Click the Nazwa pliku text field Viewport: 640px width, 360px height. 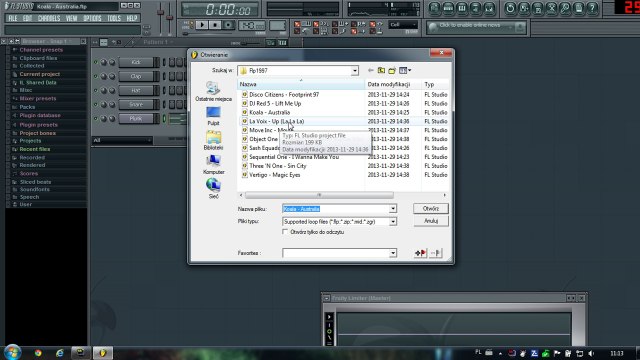335,209
